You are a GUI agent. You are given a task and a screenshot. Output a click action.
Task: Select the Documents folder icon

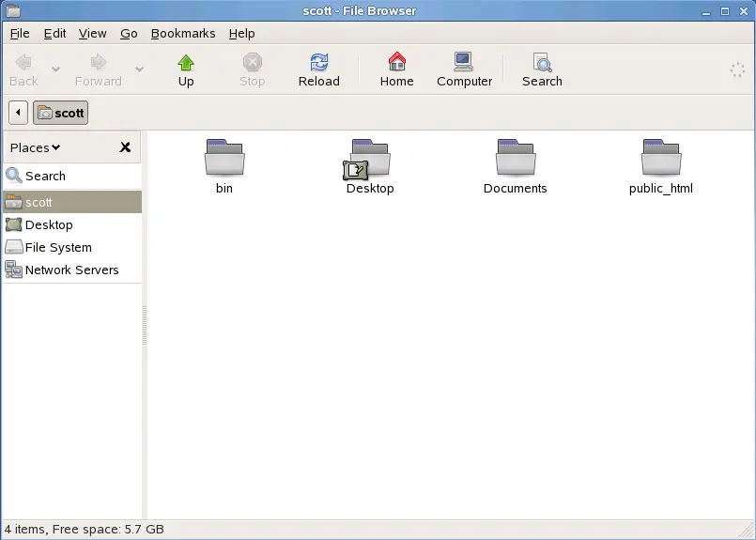point(515,158)
